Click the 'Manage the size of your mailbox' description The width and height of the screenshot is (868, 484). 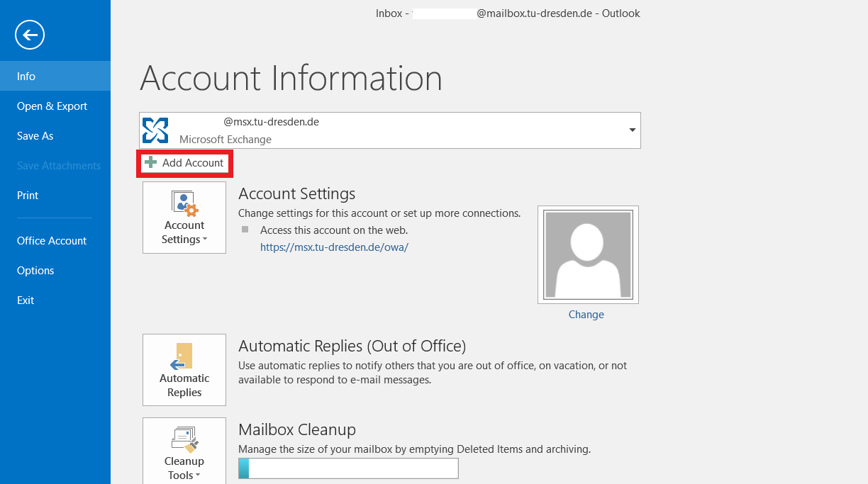(415, 449)
